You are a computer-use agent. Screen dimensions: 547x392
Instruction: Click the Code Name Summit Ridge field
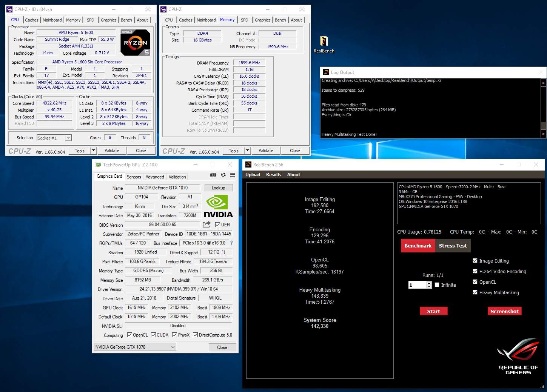point(57,39)
